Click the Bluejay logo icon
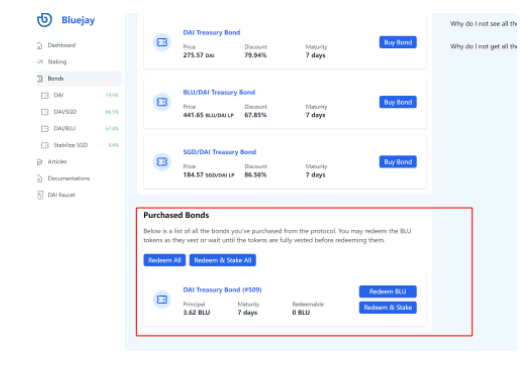The height and width of the screenshot is (372, 522). (x=44, y=20)
